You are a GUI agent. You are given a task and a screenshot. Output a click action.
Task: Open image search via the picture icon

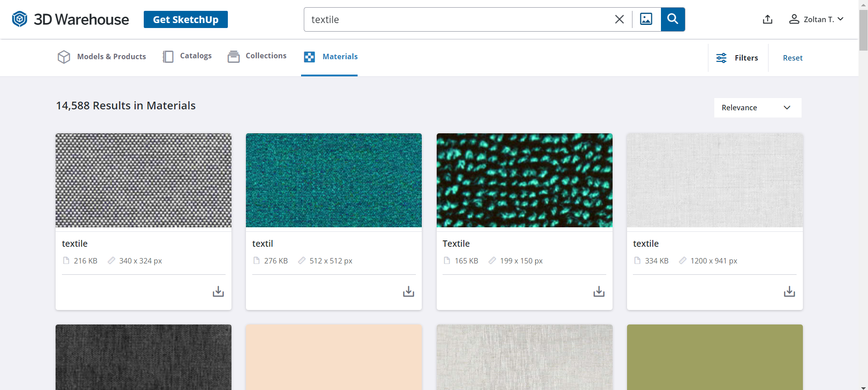tap(646, 19)
